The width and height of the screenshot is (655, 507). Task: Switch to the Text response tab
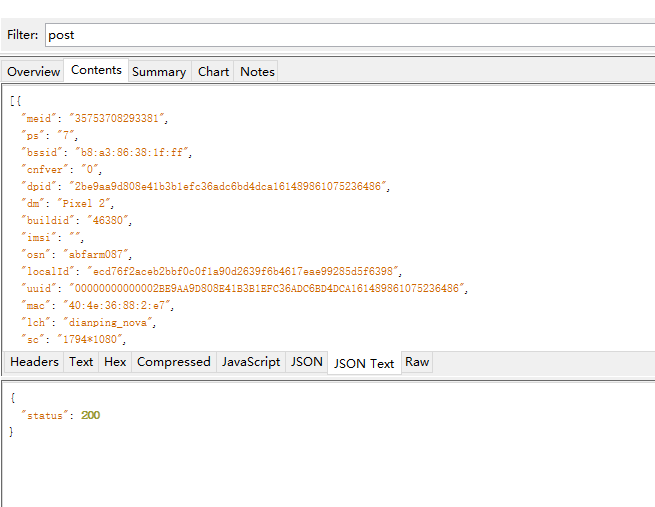[x=81, y=362]
